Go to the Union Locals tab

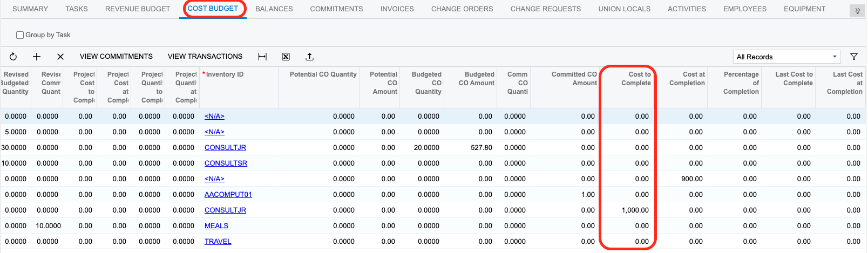(624, 9)
